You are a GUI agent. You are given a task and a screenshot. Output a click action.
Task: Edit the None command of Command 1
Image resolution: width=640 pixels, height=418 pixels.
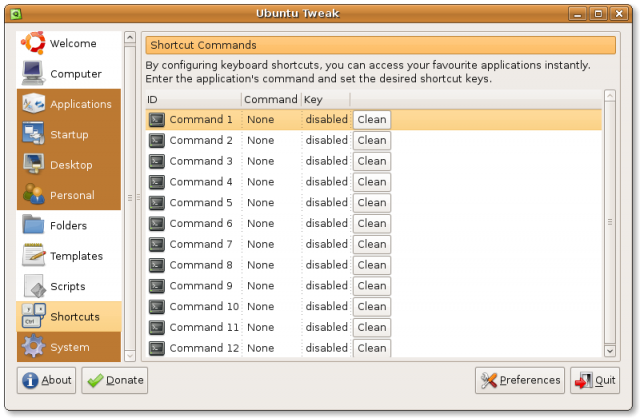click(261, 120)
